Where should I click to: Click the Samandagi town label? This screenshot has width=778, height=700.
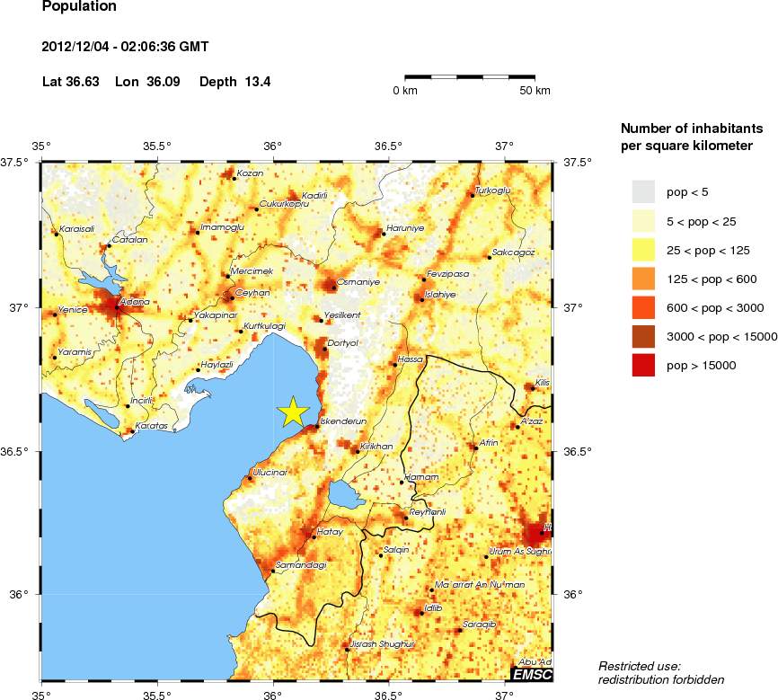[301, 565]
